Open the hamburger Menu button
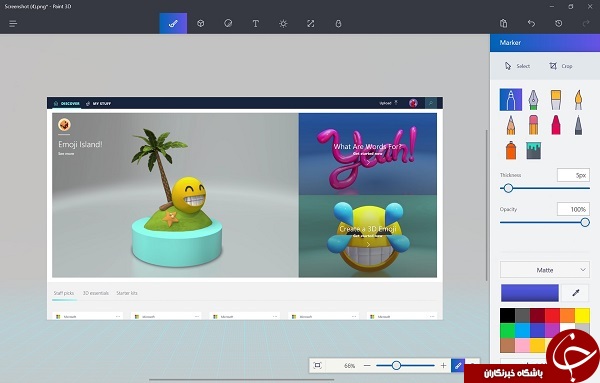Viewport: 600px width, 383px height. [x=13, y=24]
